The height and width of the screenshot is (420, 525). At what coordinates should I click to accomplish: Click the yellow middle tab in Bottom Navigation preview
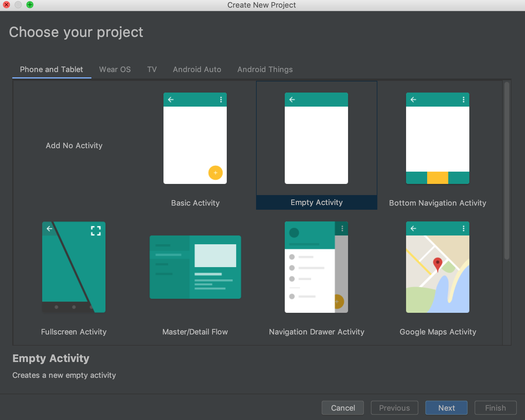(437, 178)
